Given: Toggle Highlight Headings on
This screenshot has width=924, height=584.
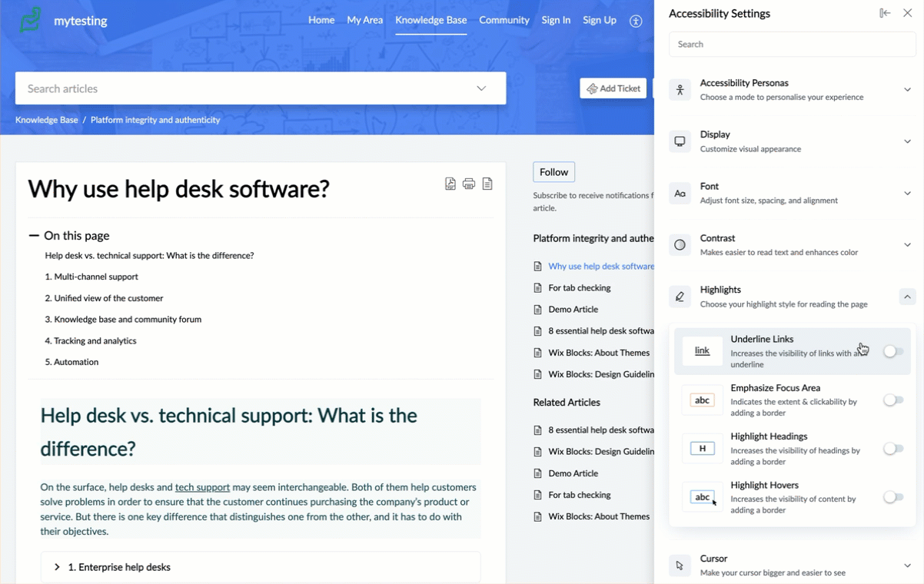Looking at the screenshot, I should click(x=892, y=449).
